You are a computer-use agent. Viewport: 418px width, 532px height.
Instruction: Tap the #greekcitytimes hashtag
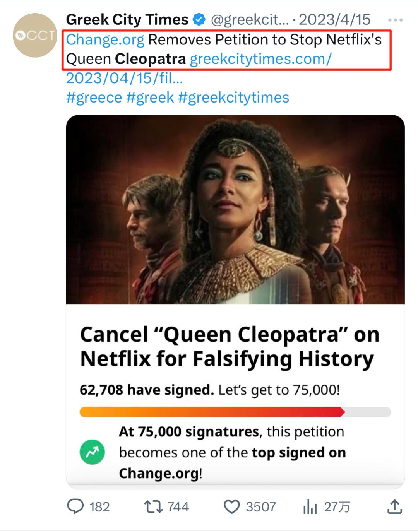tap(233, 98)
